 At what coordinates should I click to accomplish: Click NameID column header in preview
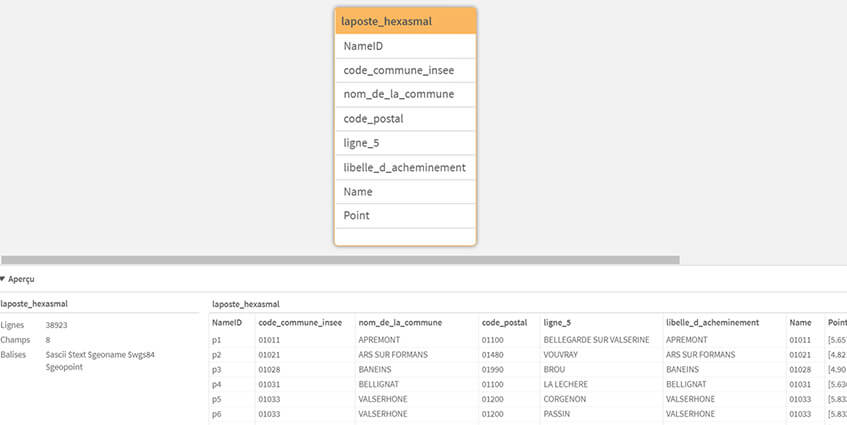coord(226,322)
